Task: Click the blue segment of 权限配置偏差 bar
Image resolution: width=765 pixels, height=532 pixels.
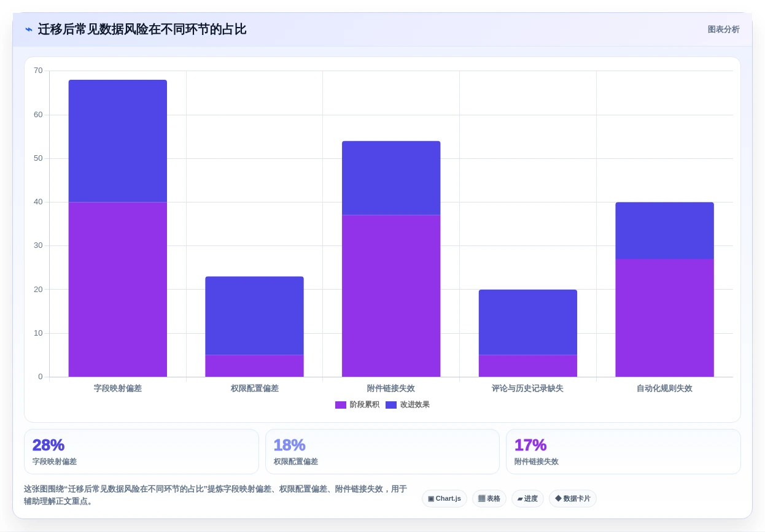Action: [254, 316]
